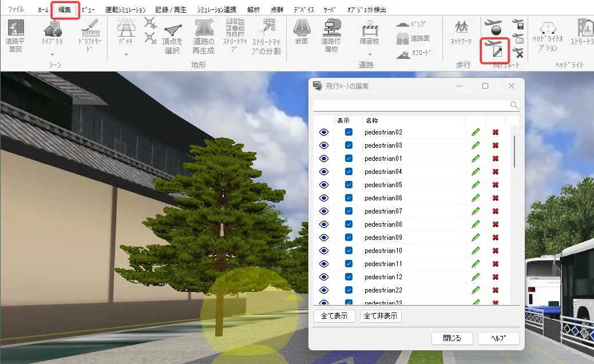The image size is (594, 364).
Task: Uncheck the 表示 checkbox for pedestrian02
Action: click(349, 132)
